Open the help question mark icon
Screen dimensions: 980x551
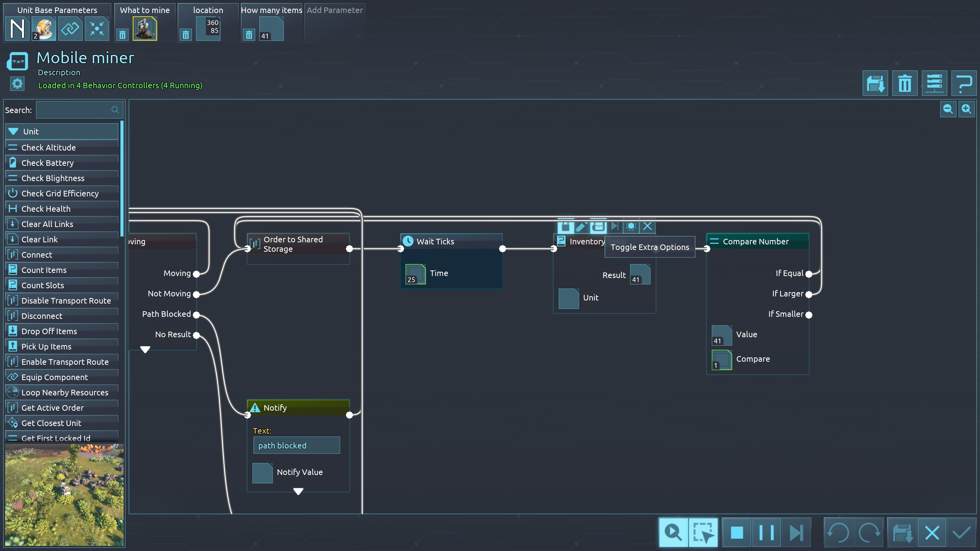coord(964,83)
